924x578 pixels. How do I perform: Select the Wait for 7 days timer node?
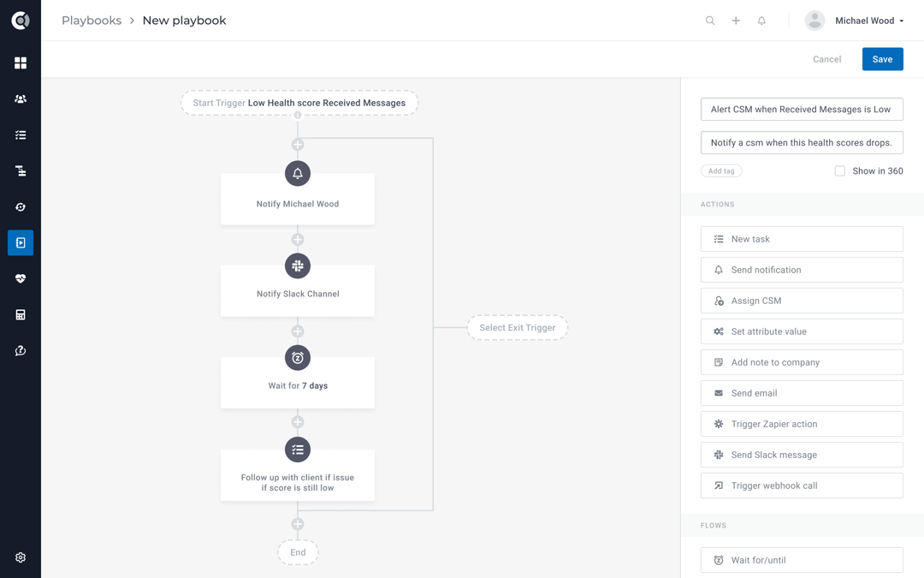[x=298, y=358]
